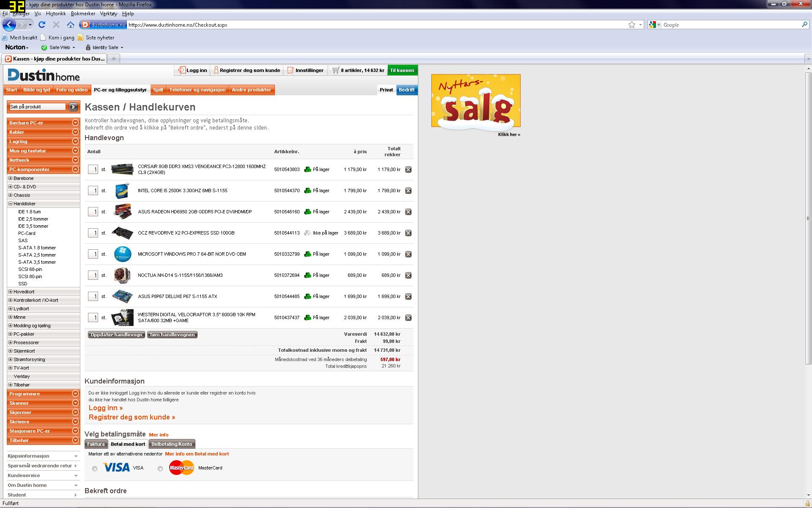Open the browser home page icon
The image size is (812, 508).
tap(71, 25)
